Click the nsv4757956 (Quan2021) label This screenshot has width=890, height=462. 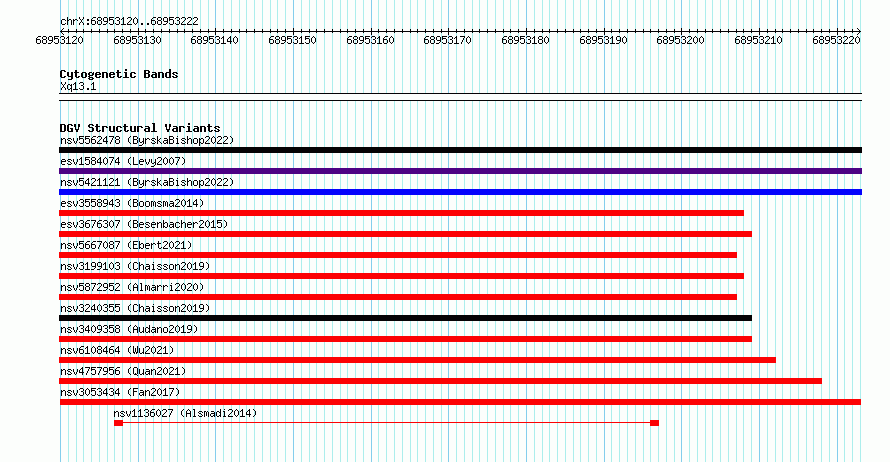(x=123, y=371)
